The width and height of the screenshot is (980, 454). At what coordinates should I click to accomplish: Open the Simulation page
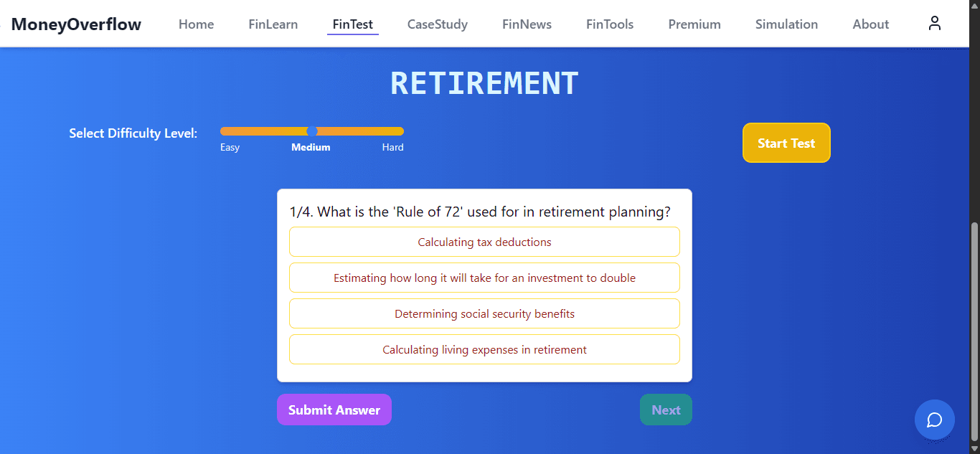786,24
